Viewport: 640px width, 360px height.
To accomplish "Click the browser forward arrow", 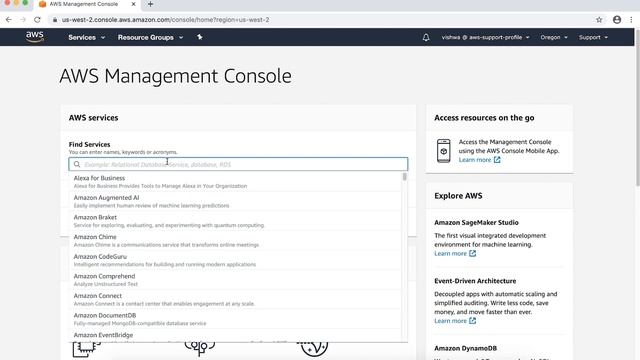I will (23, 20).
